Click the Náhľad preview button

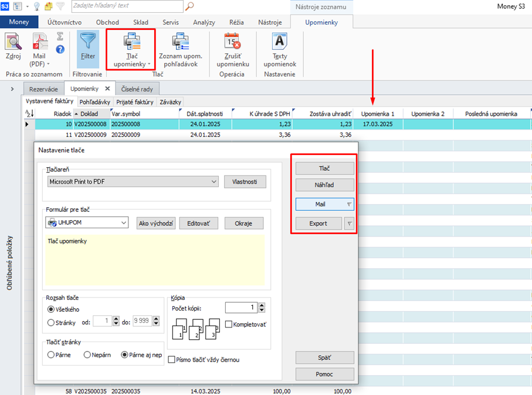tap(324, 185)
